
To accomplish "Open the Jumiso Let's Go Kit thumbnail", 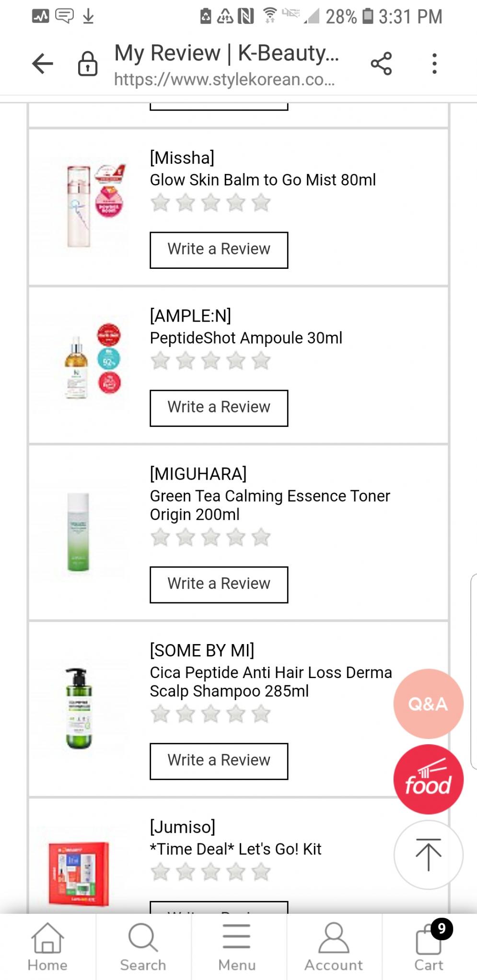I will 79,874.
